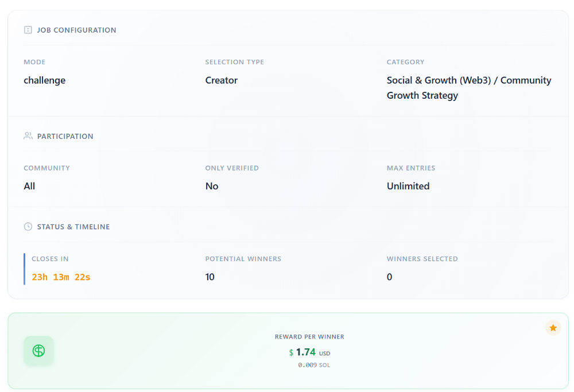Click the 0.009 SOL reward value
This screenshot has width=574, height=392.
pyautogui.click(x=313, y=365)
